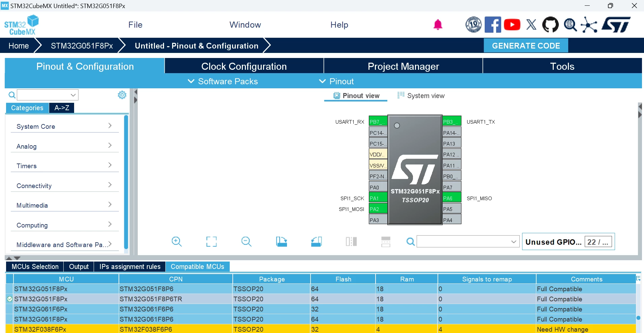Open the Window menu
The image size is (644, 333).
(245, 25)
